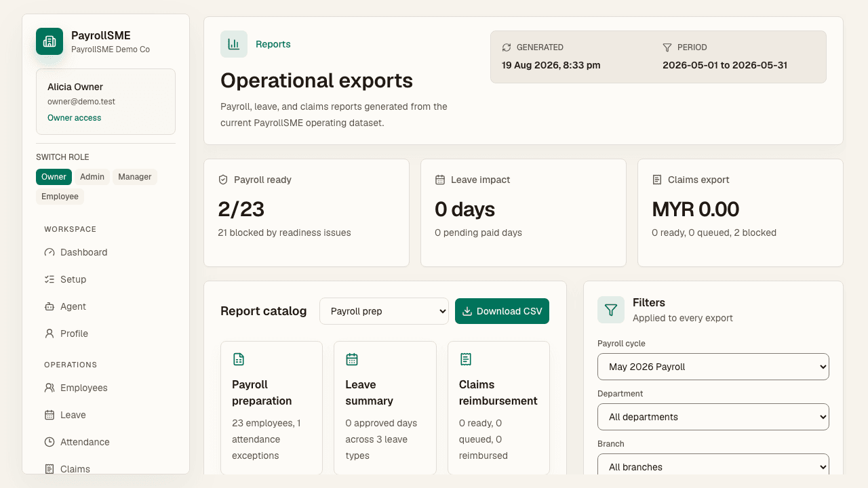Open the Dashboard page
Viewport: 868px width, 488px height.
[x=106, y=252]
